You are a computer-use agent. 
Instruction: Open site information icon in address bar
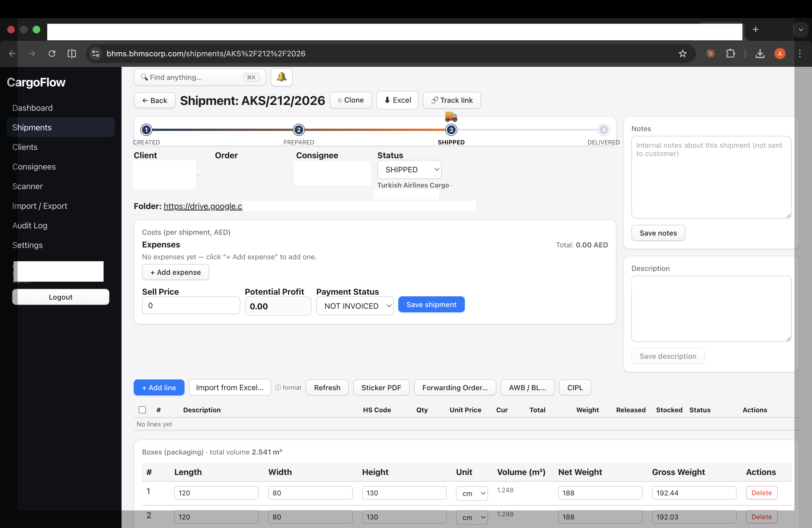click(96, 54)
